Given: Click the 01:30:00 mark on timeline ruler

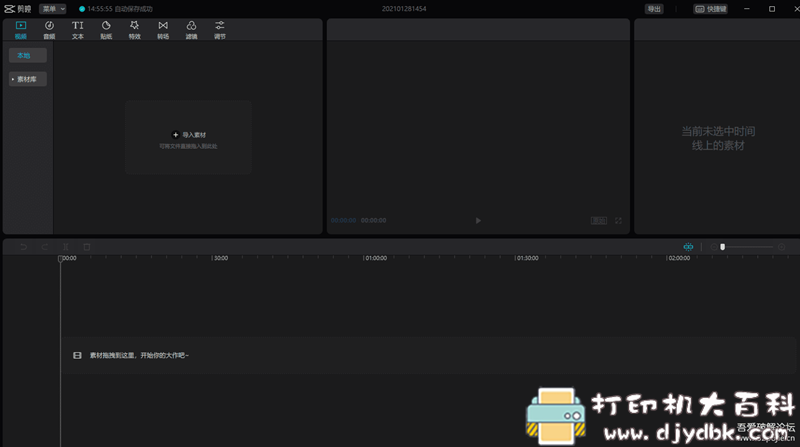Looking at the screenshot, I should point(527,258).
